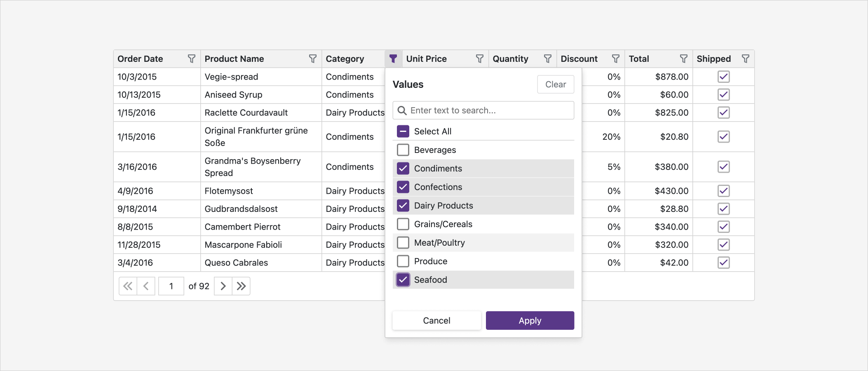868x371 pixels.
Task: Open the filter for Shipped column
Action: [746, 59]
